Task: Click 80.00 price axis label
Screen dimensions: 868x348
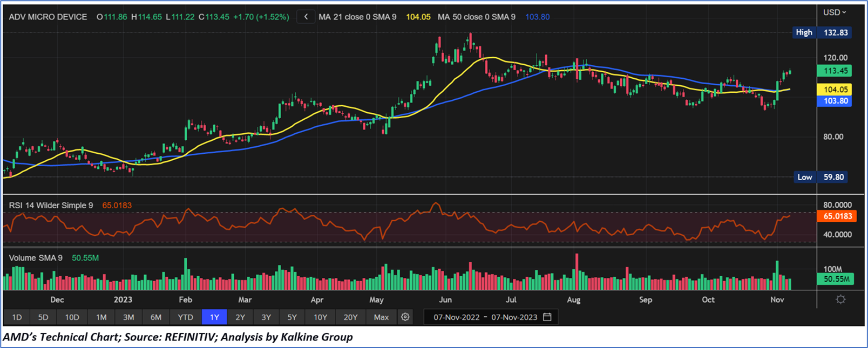Action: click(x=833, y=137)
